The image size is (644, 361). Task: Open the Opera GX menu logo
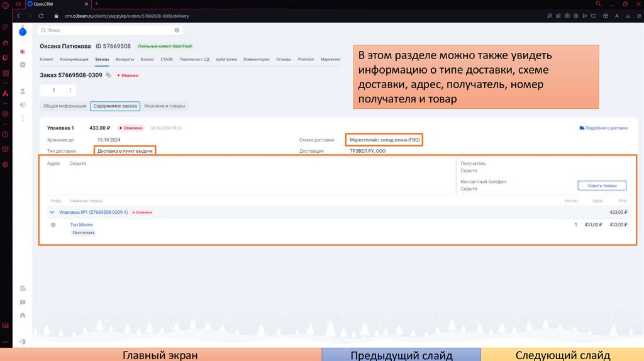point(5,4)
